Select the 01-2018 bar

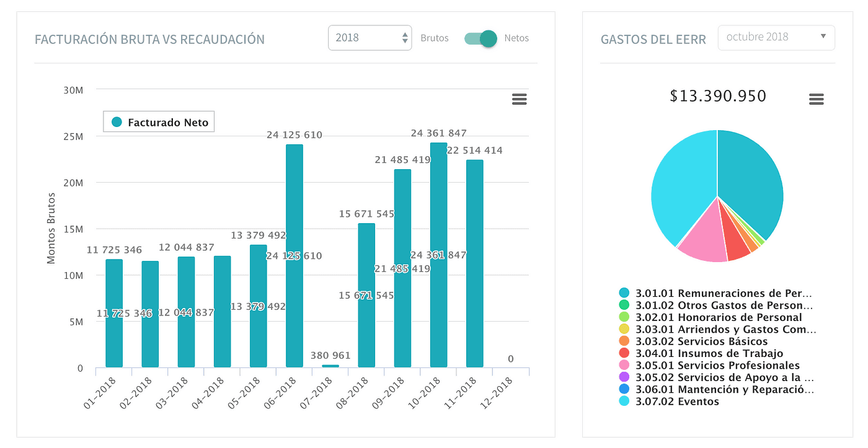[114, 314]
